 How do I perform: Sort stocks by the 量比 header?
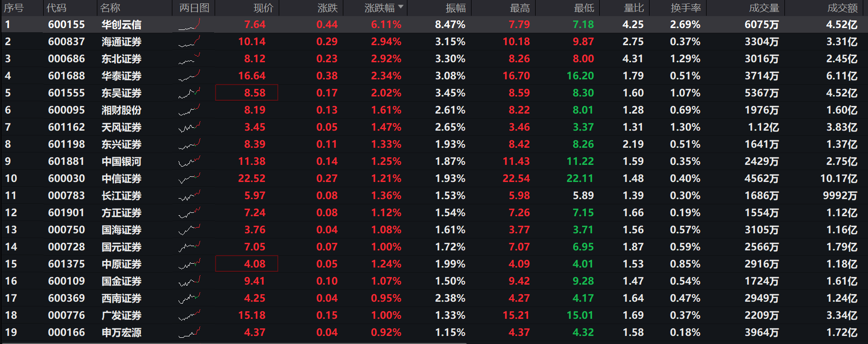[634, 8]
